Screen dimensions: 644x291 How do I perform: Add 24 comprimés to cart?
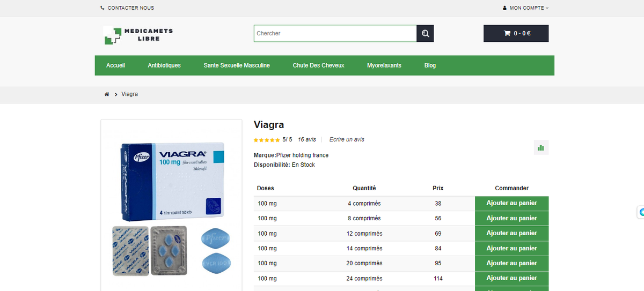click(511, 279)
